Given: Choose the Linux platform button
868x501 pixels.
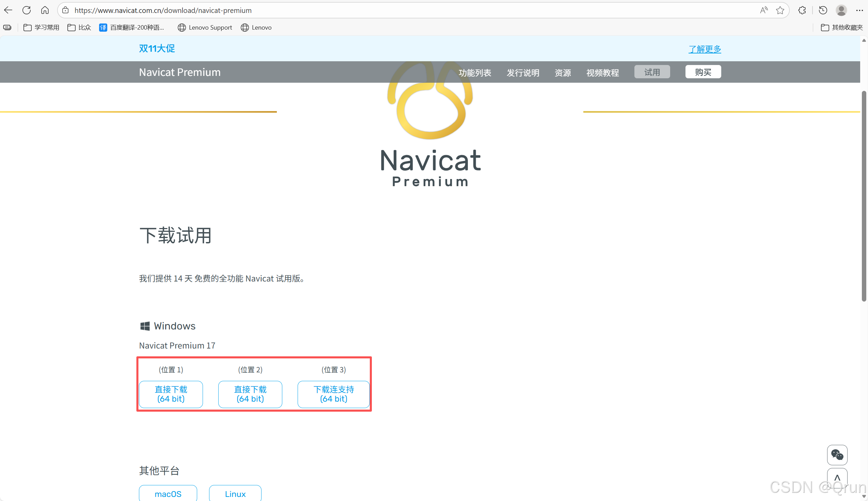Looking at the screenshot, I should [x=235, y=494].
